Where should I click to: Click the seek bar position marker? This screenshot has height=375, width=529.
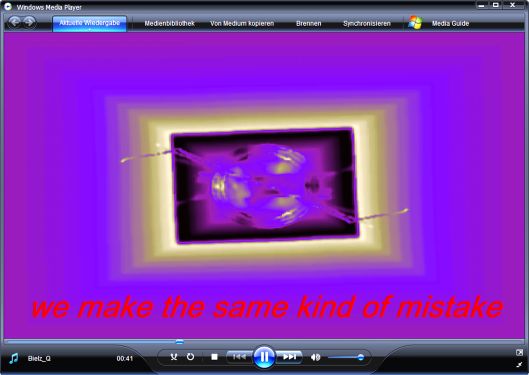coord(180,342)
